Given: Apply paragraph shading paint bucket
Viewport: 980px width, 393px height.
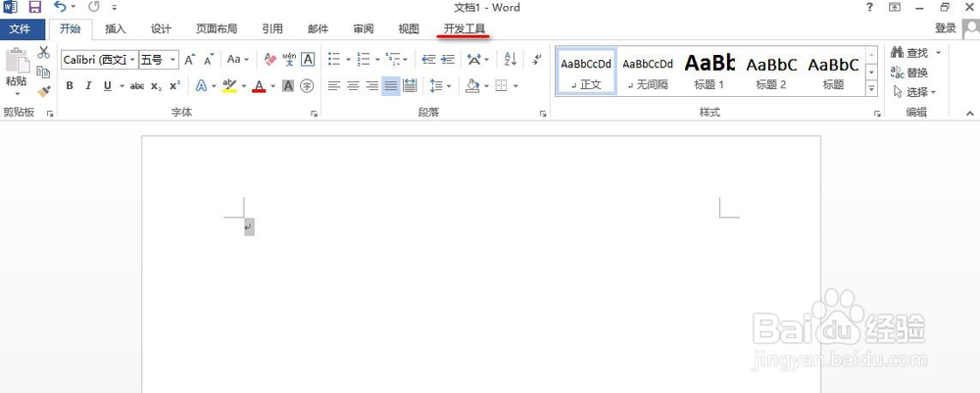Looking at the screenshot, I should [472, 86].
